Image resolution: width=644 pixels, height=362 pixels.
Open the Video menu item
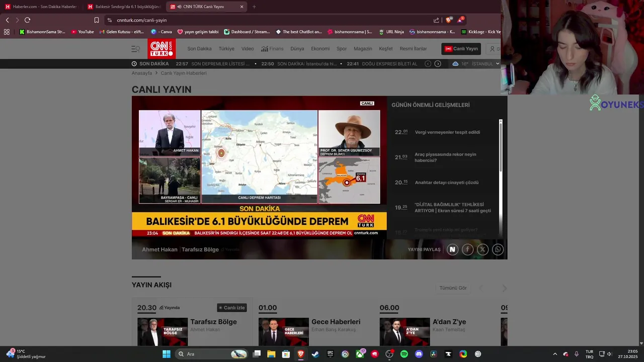click(x=248, y=49)
